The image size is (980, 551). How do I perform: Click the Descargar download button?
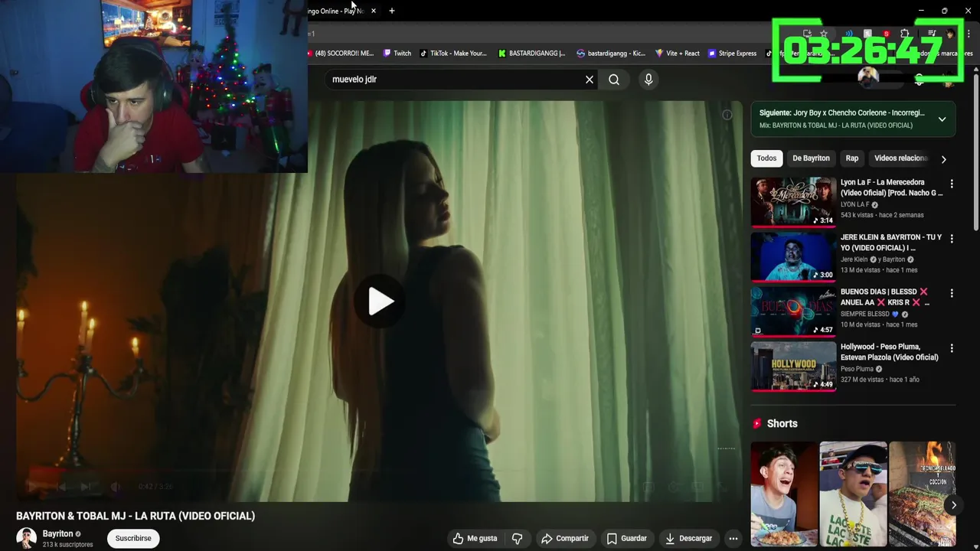click(x=688, y=539)
